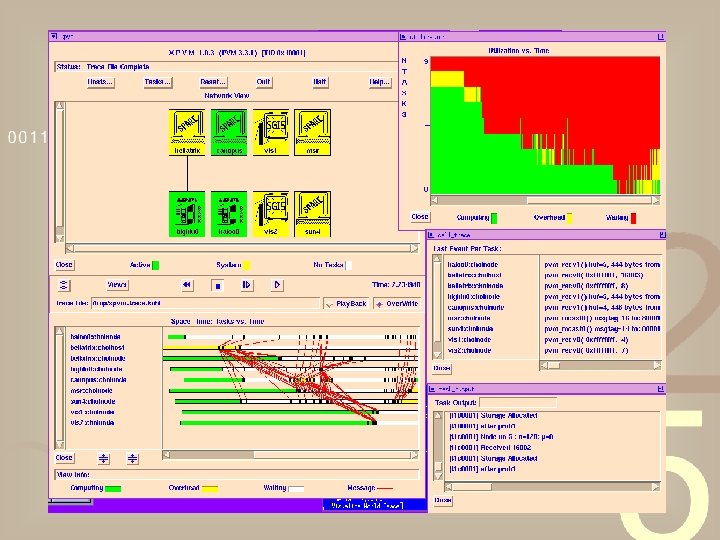Close the Network View panel
This screenshot has width=720, height=540.
(x=64, y=265)
